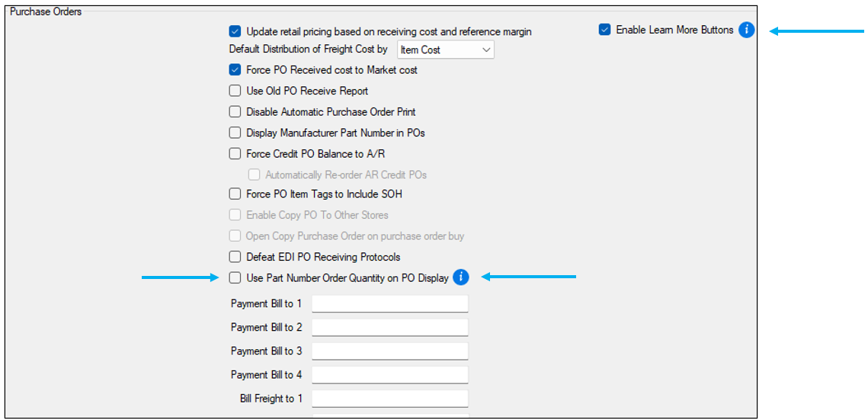Enable Force PO Item Tags to Include SOH

pos(235,194)
